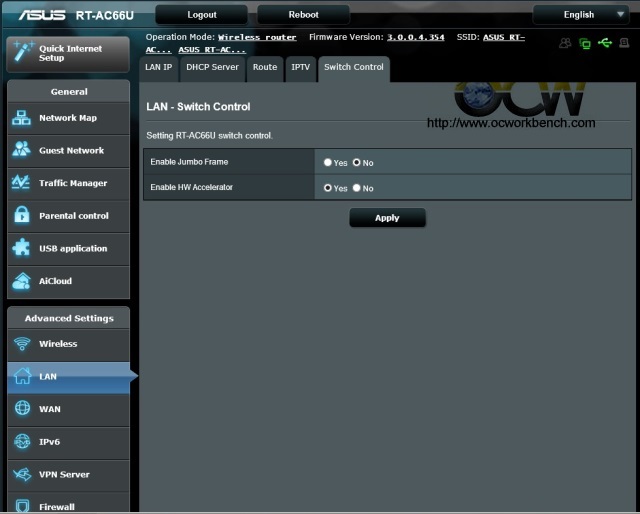
Task: Click the USB application puzzle icon
Action: [21, 247]
